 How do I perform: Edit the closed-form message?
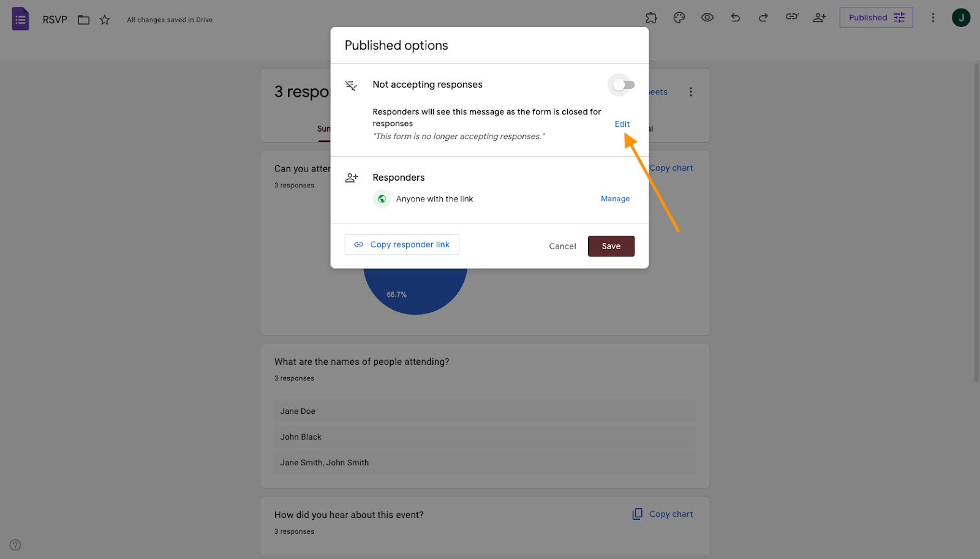(622, 124)
